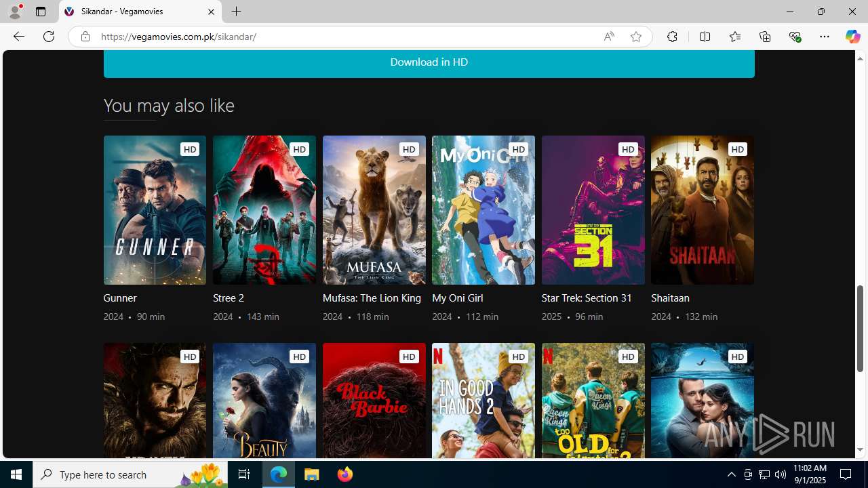Click the HD badge on Black Barbie poster
868x488 pixels.
pos(409,357)
